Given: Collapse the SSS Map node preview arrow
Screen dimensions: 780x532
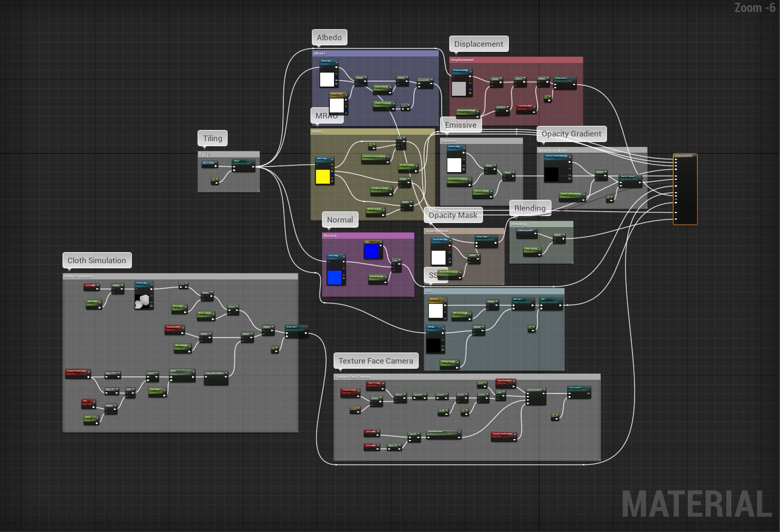Looking at the screenshot, I should (443, 328).
